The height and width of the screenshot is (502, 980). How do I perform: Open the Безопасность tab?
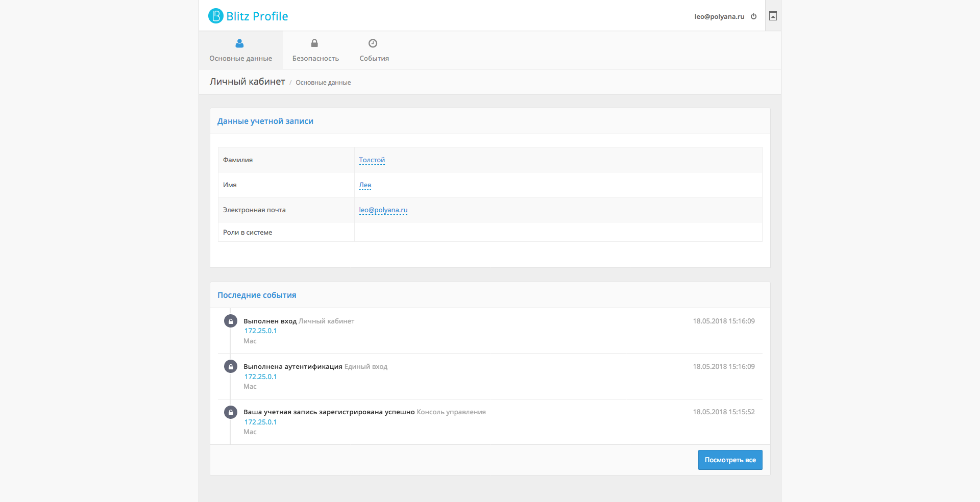315,58
